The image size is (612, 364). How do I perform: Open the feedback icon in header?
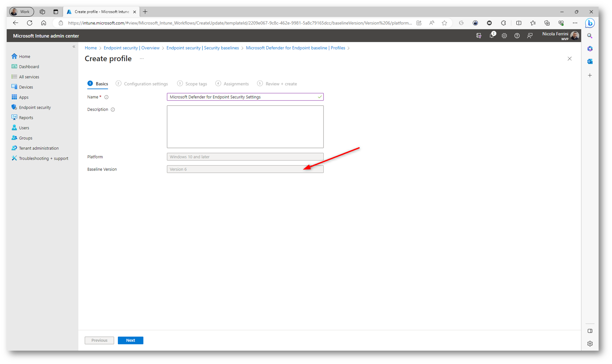pos(530,36)
